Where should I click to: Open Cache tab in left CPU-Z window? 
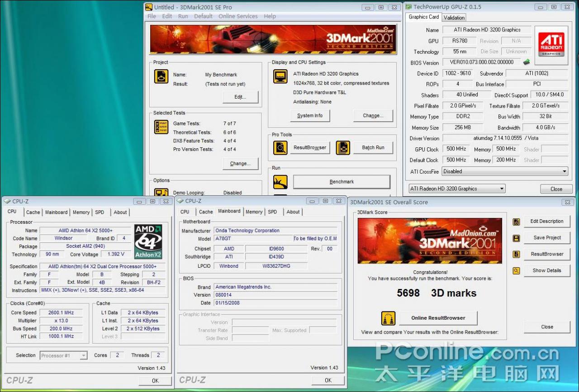tap(33, 213)
